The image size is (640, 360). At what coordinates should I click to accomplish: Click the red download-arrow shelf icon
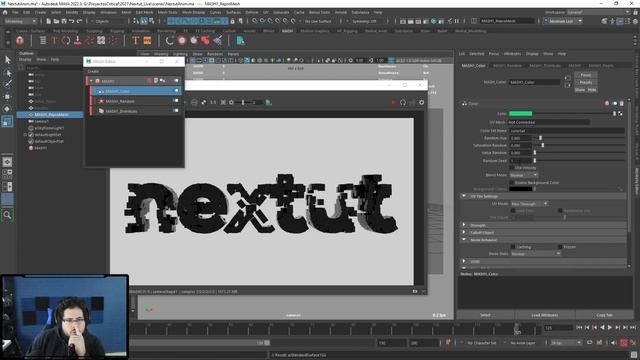coord(78,40)
